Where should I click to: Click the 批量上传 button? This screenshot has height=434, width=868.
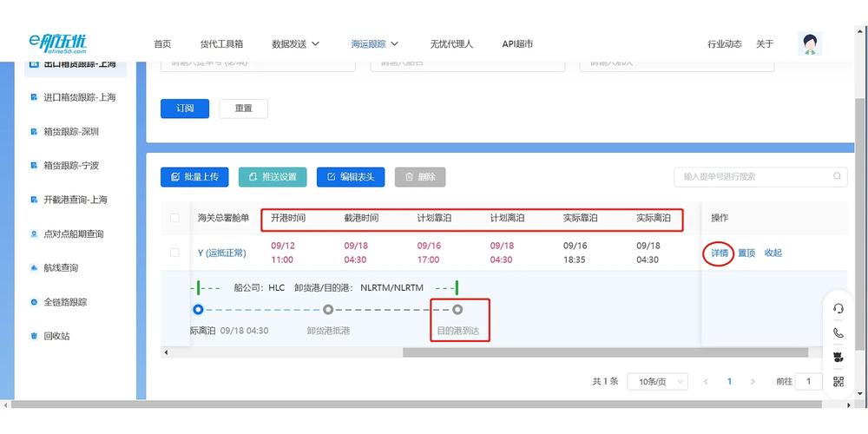(194, 177)
